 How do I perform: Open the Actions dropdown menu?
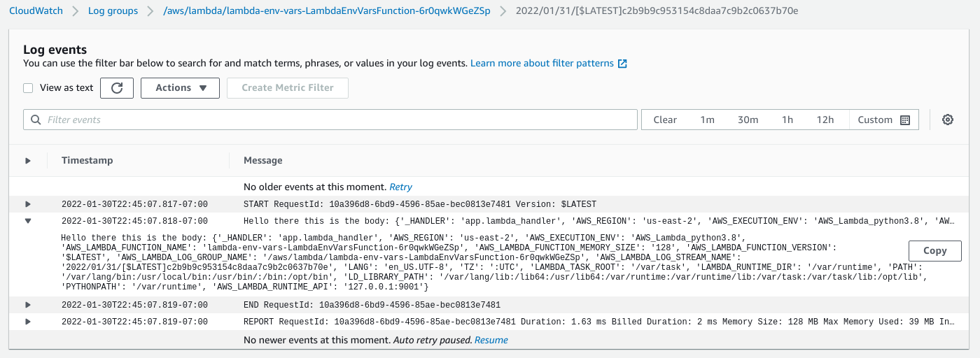[180, 88]
